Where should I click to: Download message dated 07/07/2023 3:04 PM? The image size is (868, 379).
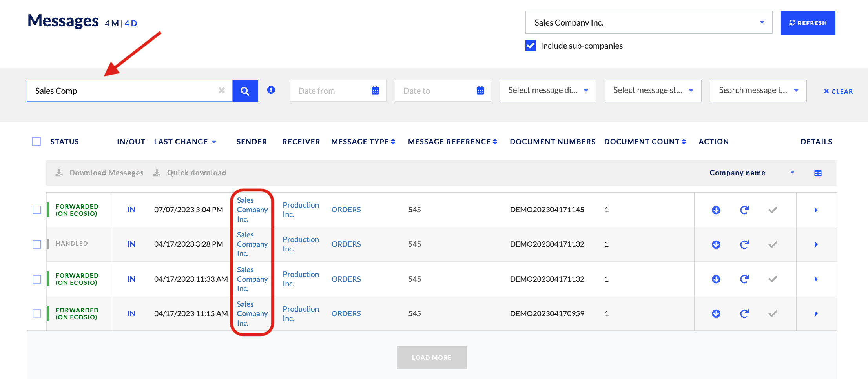click(x=716, y=210)
